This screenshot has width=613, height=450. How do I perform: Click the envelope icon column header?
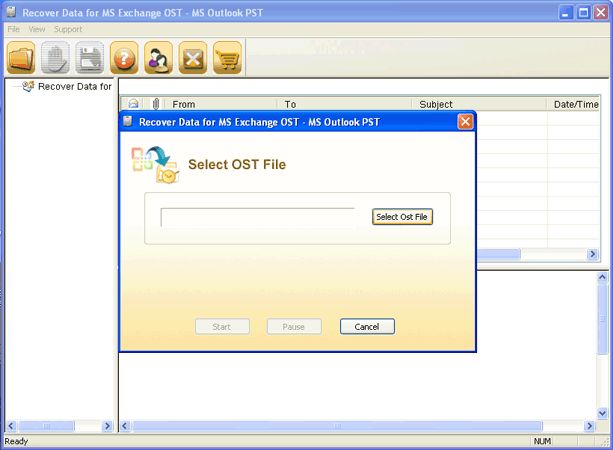133,104
